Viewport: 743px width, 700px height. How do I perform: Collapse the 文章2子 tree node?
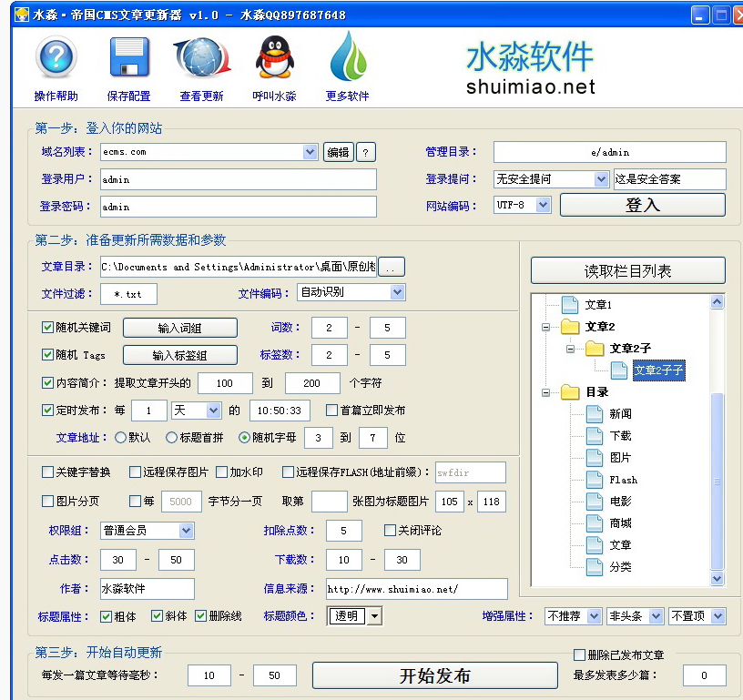click(571, 349)
